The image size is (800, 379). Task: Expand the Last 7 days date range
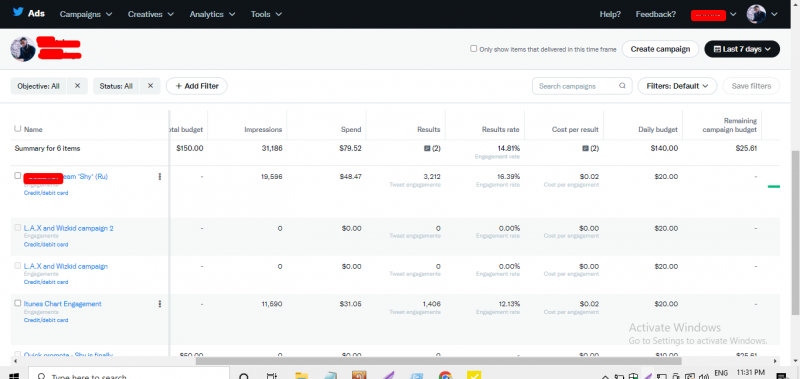[x=742, y=49]
